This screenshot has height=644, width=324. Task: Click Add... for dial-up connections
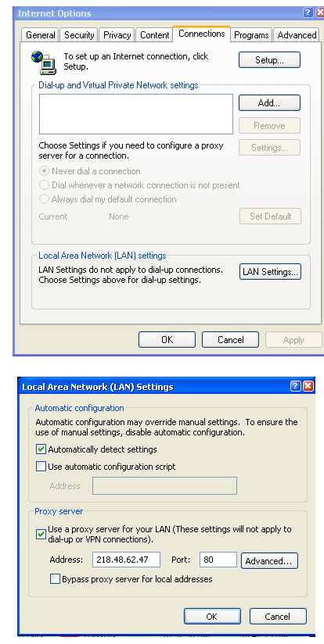[269, 103]
